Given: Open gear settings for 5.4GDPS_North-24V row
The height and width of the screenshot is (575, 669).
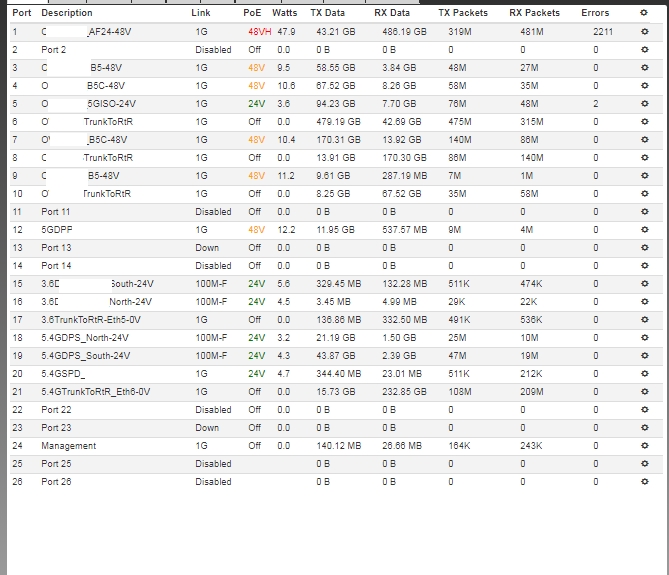Looking at the screenshot, I should 644,338.
